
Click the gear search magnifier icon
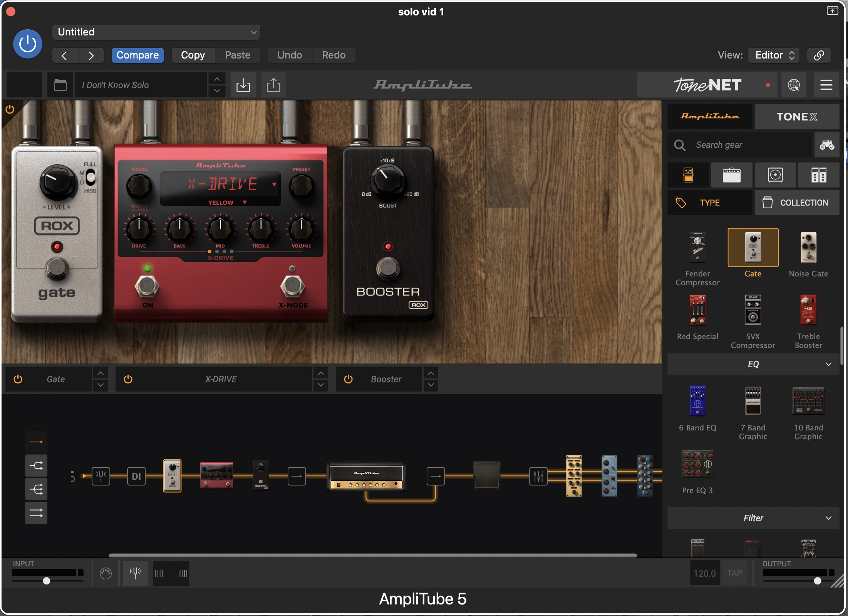[680, 145]
